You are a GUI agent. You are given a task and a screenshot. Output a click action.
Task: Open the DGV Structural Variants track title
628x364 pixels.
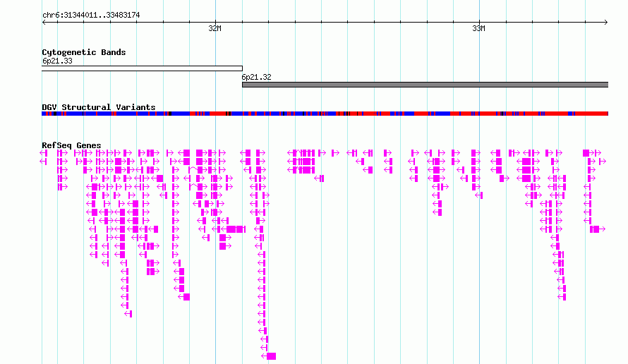[x=99, y=107]
